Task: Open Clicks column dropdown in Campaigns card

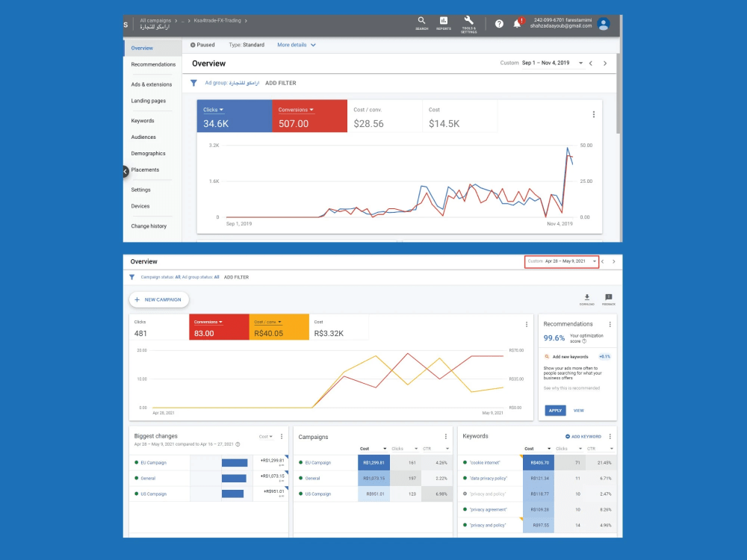Action: (x=404, y=449)
